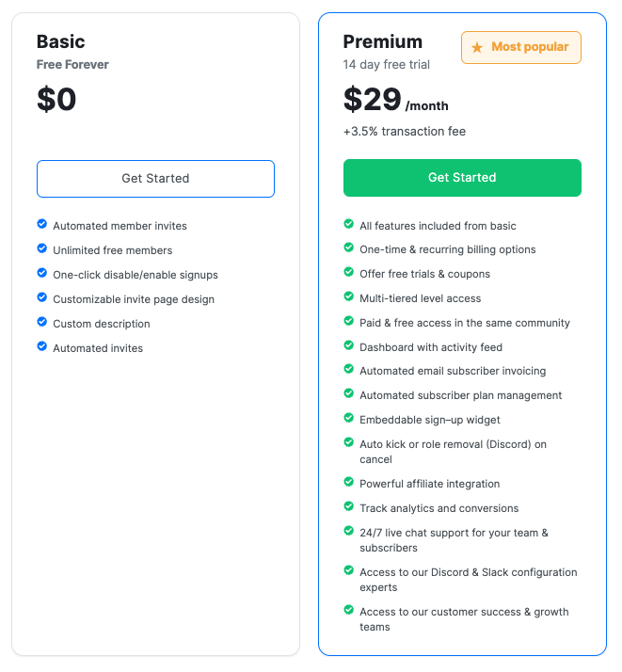Click the green Premium Get Started button
This screenshot has width=622, height=672.
tap(462, 178)
